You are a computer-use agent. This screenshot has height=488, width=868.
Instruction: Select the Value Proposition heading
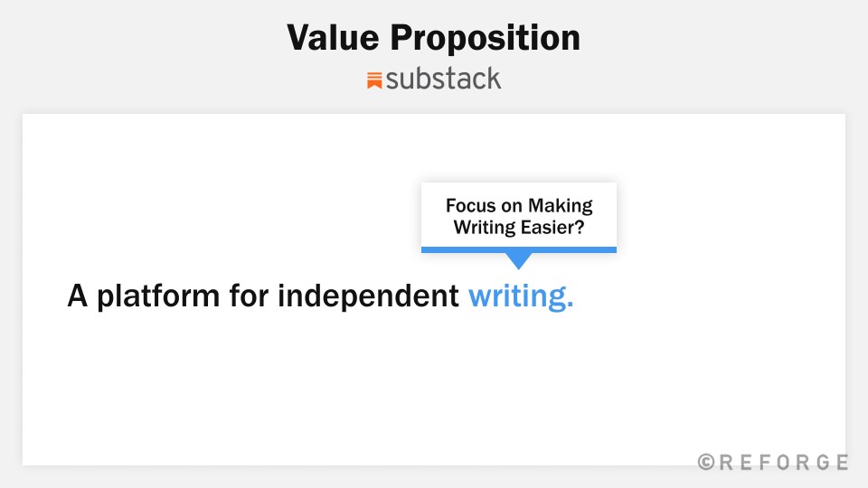[x=433, y=38]
